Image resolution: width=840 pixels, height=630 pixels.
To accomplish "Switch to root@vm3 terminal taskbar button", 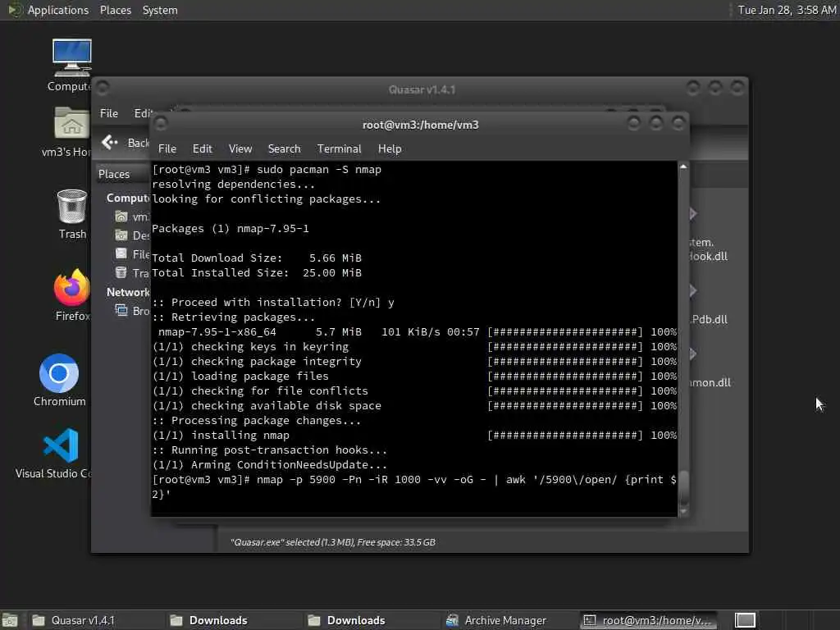I will tap(650, 620).
